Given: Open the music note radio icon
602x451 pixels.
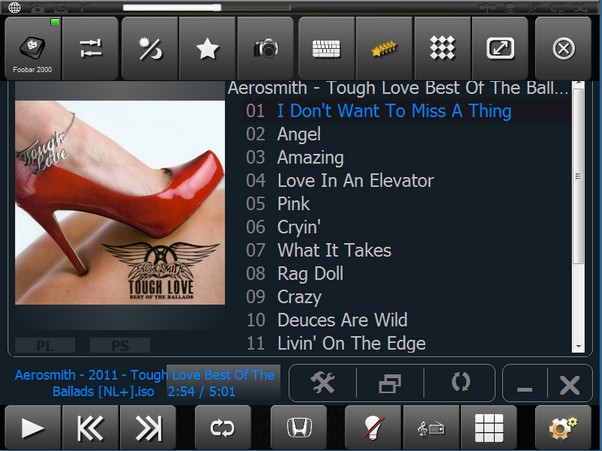Looking at the screenshot, I should click(431, 428).
